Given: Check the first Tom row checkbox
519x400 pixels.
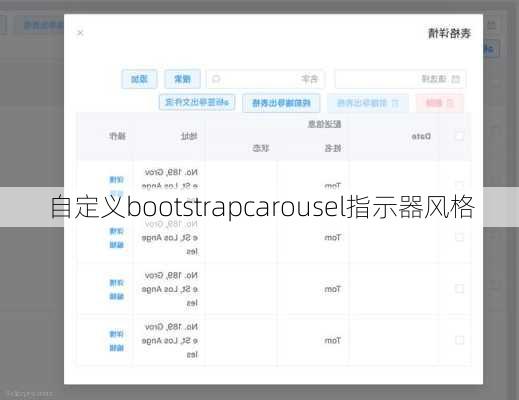Looking at the screenshot, I should pyautogui.click(x=459, y=185).
